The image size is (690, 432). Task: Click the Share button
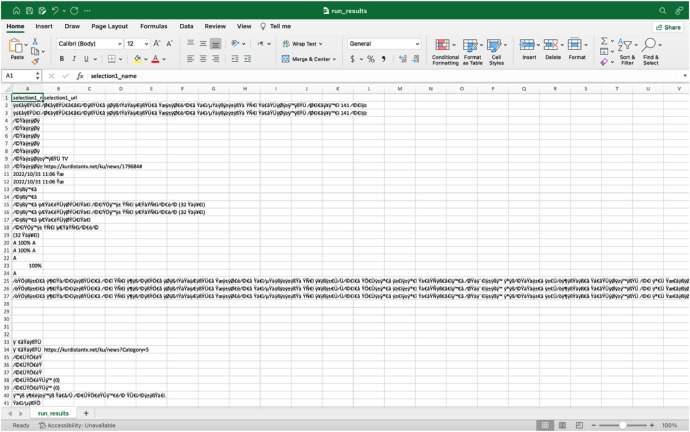668,27
